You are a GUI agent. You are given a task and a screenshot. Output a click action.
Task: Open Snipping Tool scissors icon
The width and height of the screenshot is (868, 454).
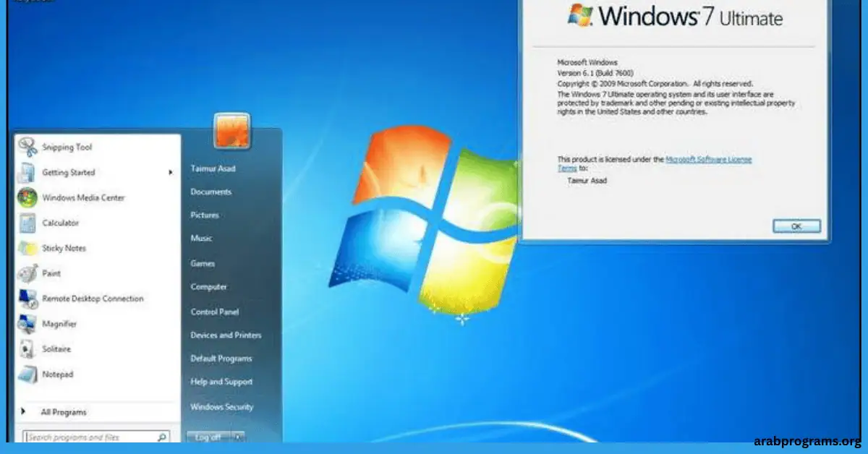27,147
